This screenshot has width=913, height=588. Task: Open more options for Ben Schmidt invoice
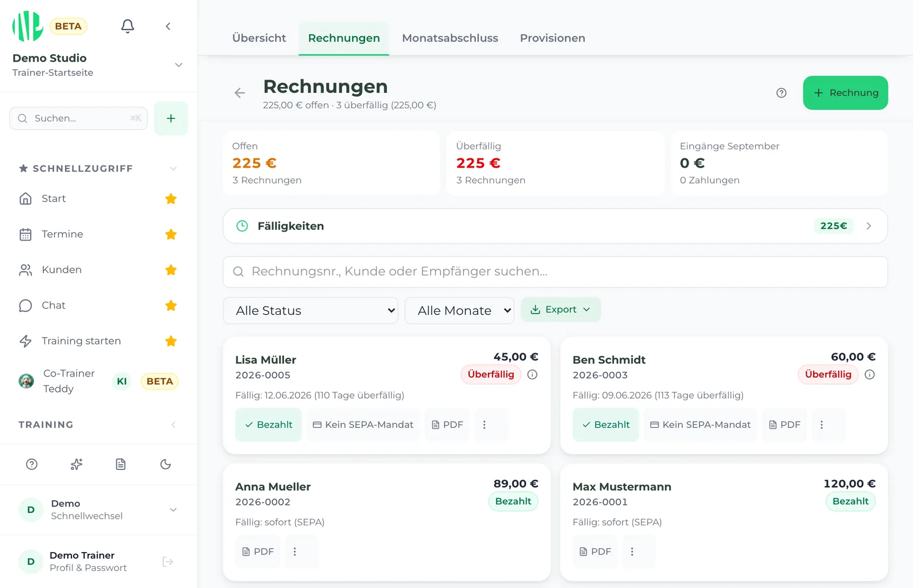(822, 425)
